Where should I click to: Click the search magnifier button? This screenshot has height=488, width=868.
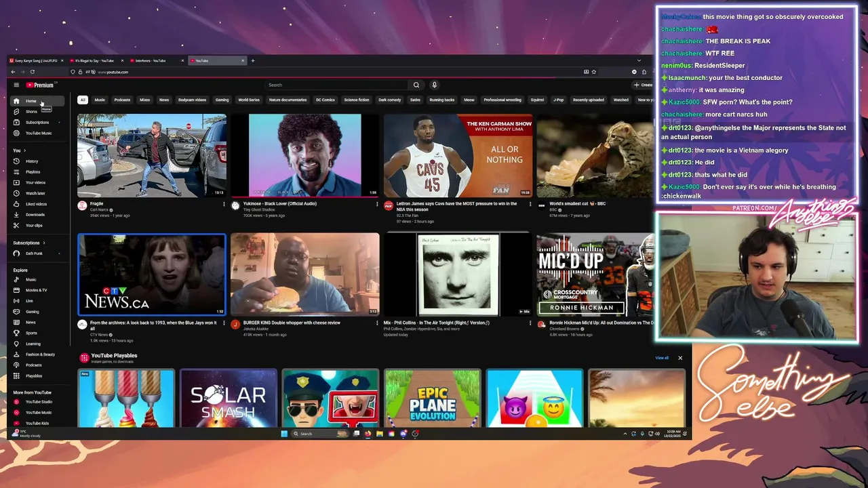[416, 85]
